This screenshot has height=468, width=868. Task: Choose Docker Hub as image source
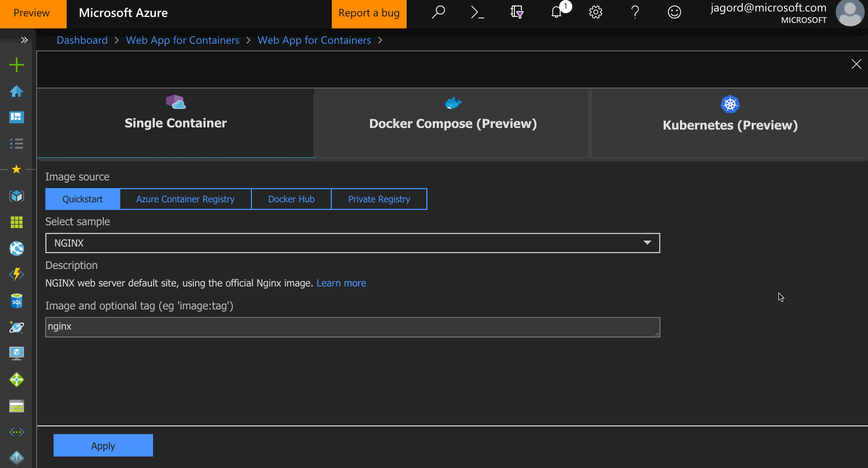[x=291, y=199]
